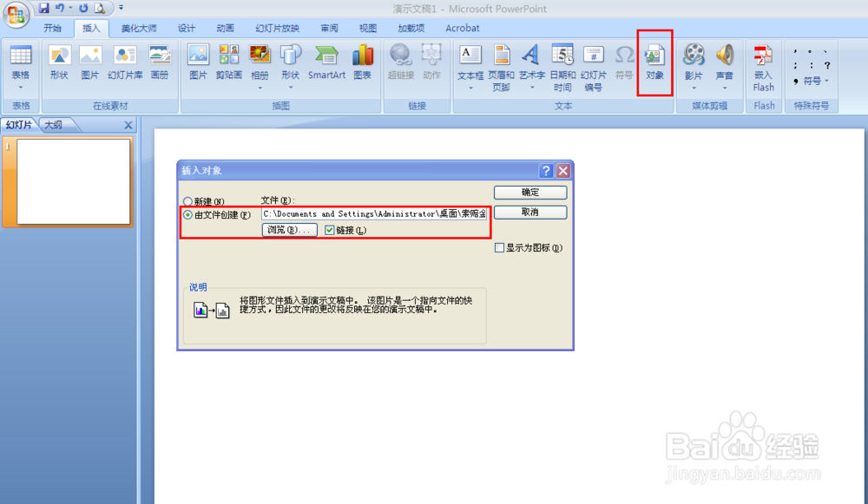Insert a 图表 chart

(x=362, y=61)
